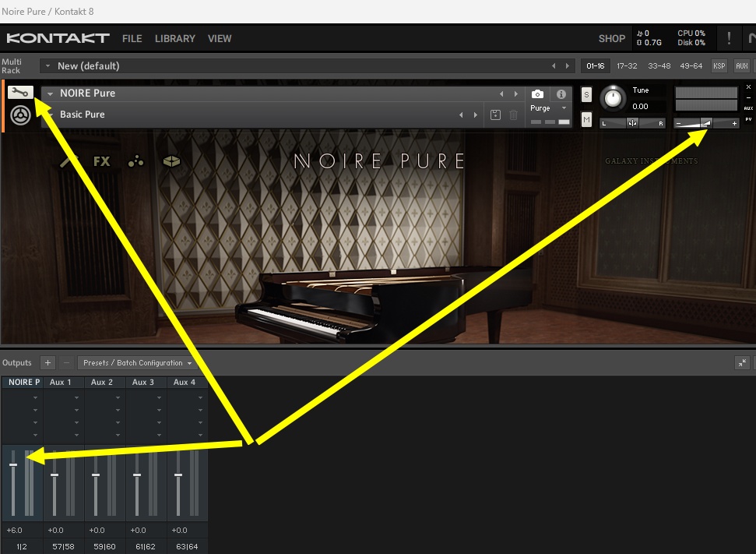Switch to rack page 33-48
756x554 pixels.
(x=659, y=65)
